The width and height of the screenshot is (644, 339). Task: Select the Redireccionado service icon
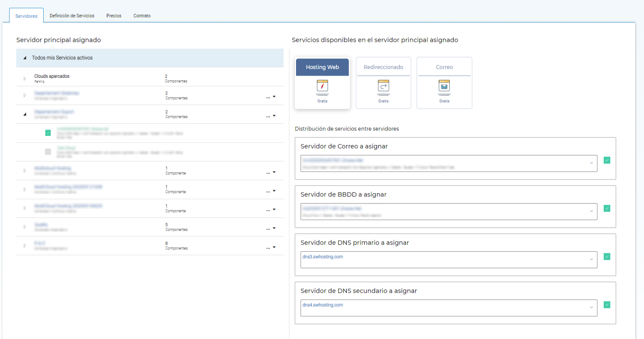383,86
